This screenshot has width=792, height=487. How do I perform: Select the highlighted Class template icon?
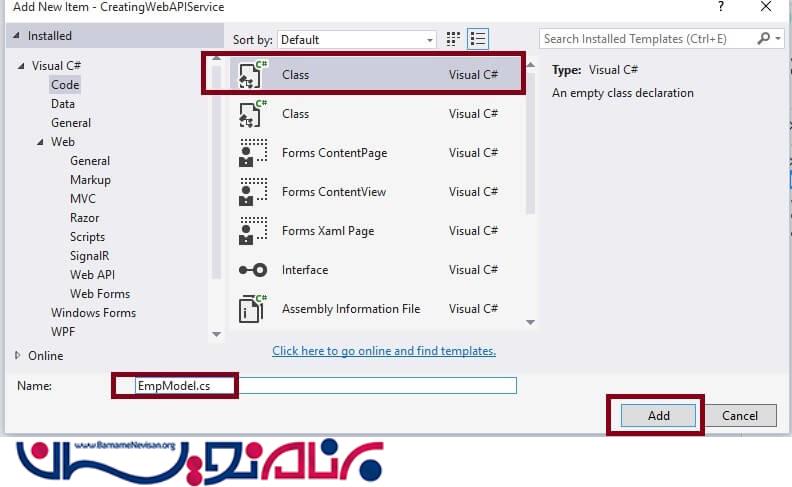click(253, 75)
